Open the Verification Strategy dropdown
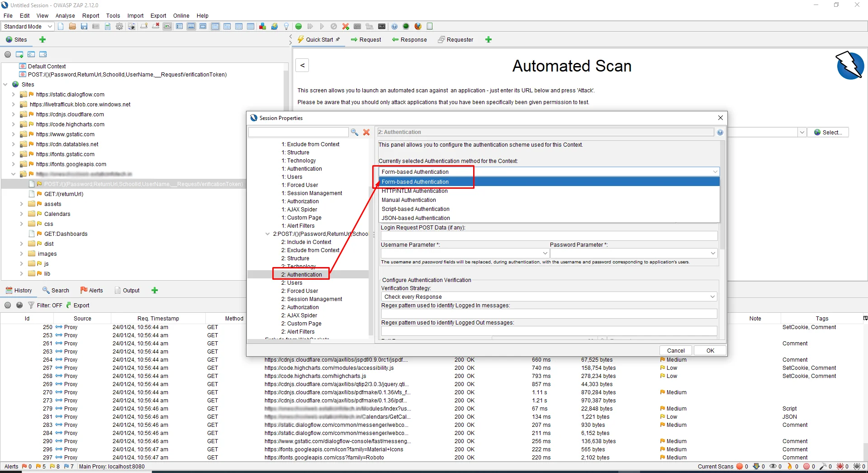868x473 pixels. coord(713,296)
